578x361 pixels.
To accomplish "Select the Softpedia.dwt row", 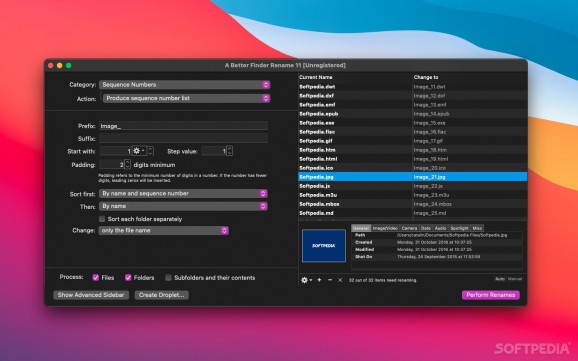I will (x=412, y=87).
